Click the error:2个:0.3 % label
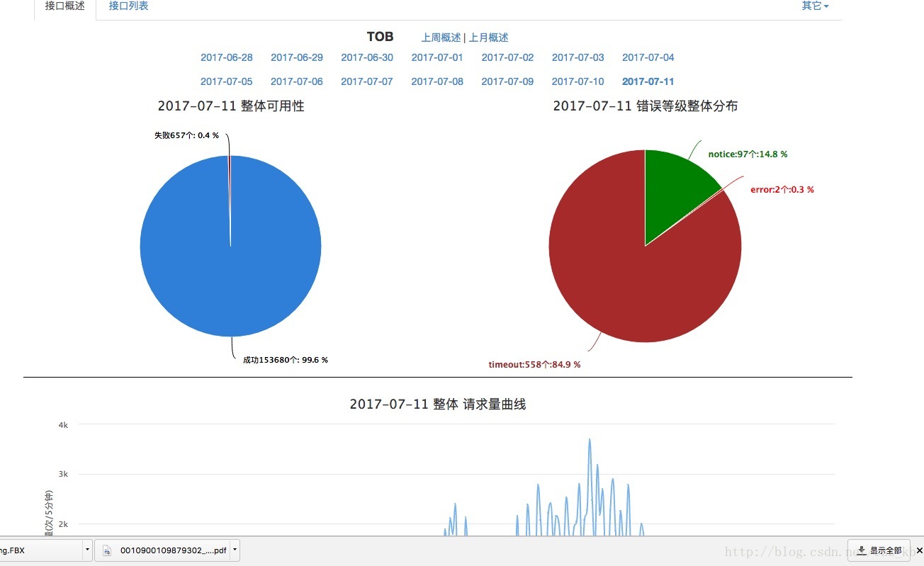The image size is (924, 566). 782,189
